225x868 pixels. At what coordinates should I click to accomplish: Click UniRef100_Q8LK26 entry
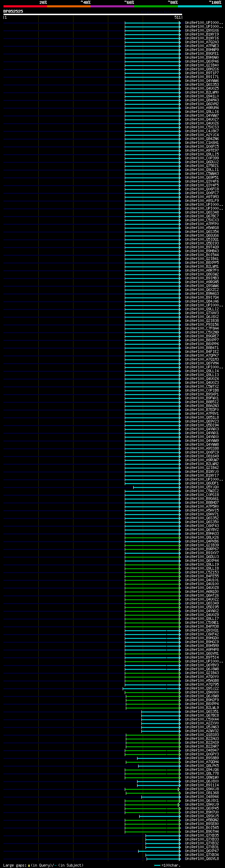click(x=202, y=538)
